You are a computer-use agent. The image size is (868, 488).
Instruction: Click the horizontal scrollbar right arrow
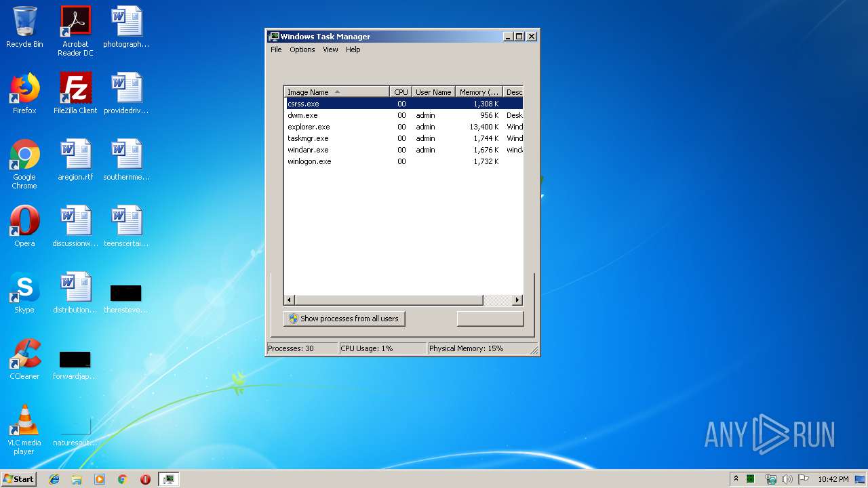pos(517,300)
